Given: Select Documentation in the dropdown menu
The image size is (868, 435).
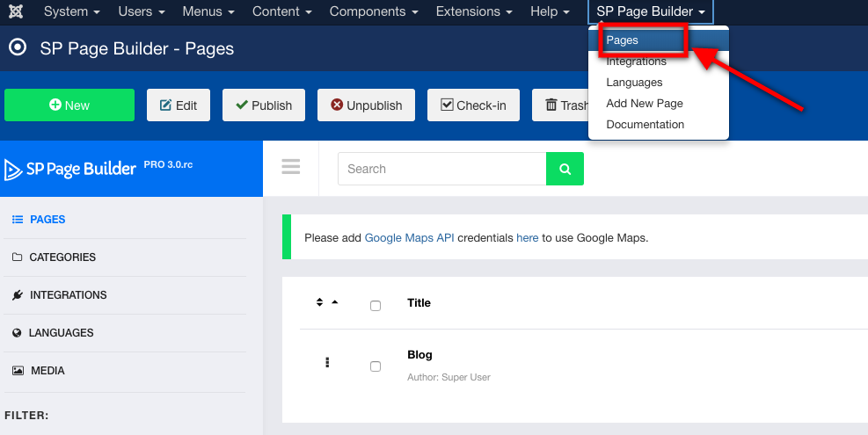Looking at the screenshot, I should tap(645, 124).
